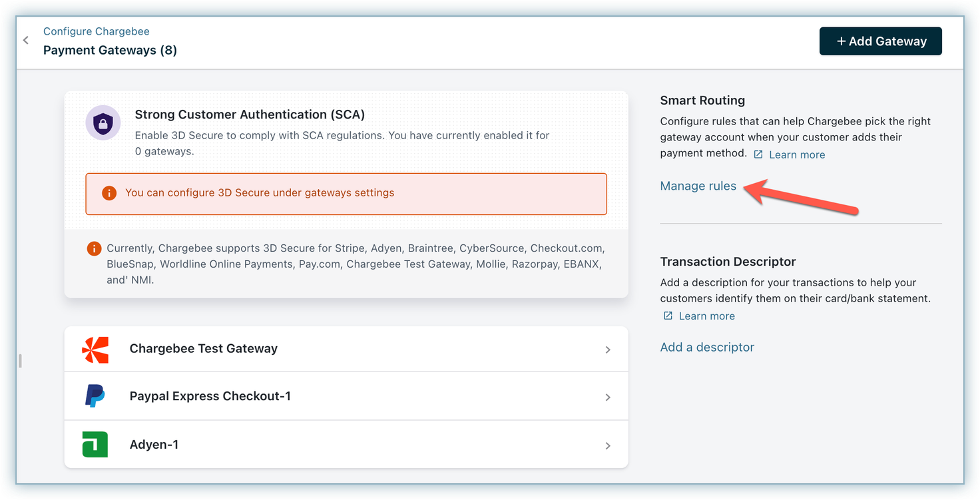
Task: Open Transaction Descriptor Learn more link
Action: point(706,316)
